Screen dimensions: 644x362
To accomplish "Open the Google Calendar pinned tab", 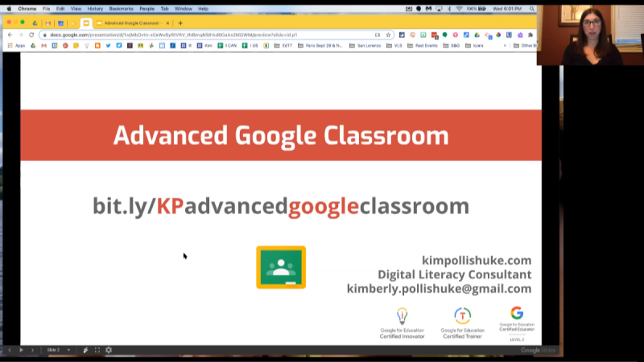I will point(60,23).
